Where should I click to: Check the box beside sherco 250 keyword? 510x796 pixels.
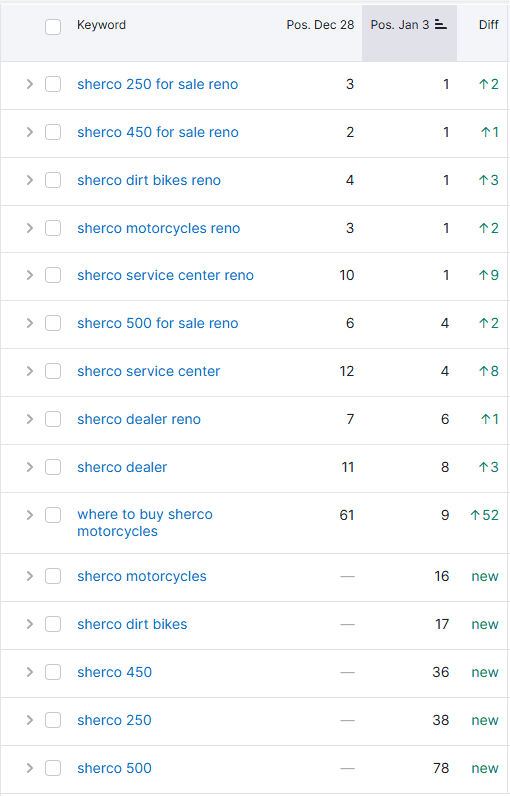click(x=53, y=720)
